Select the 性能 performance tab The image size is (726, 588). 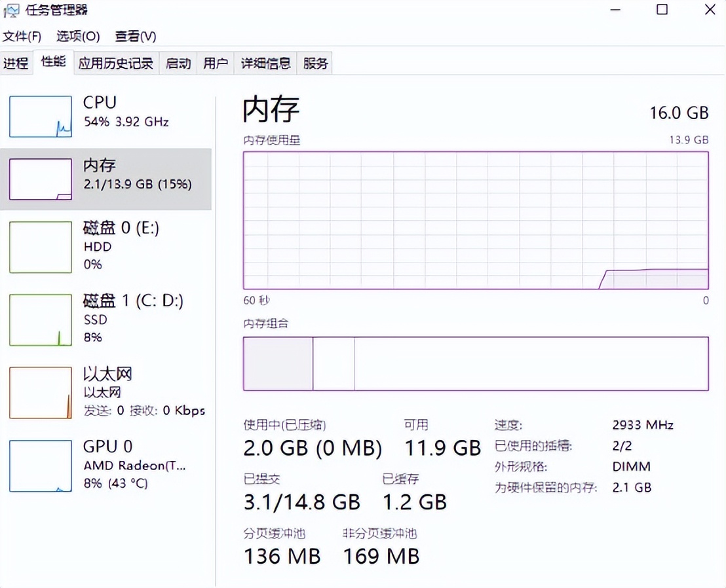click(52, 63)
